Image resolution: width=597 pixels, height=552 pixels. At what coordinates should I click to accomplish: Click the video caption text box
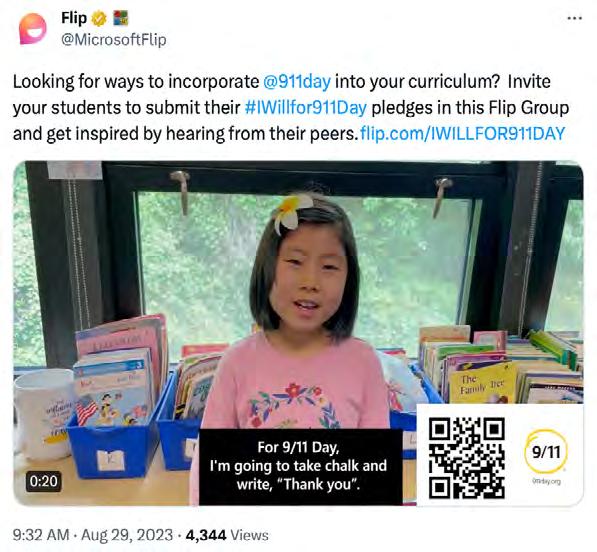[300, 467]
